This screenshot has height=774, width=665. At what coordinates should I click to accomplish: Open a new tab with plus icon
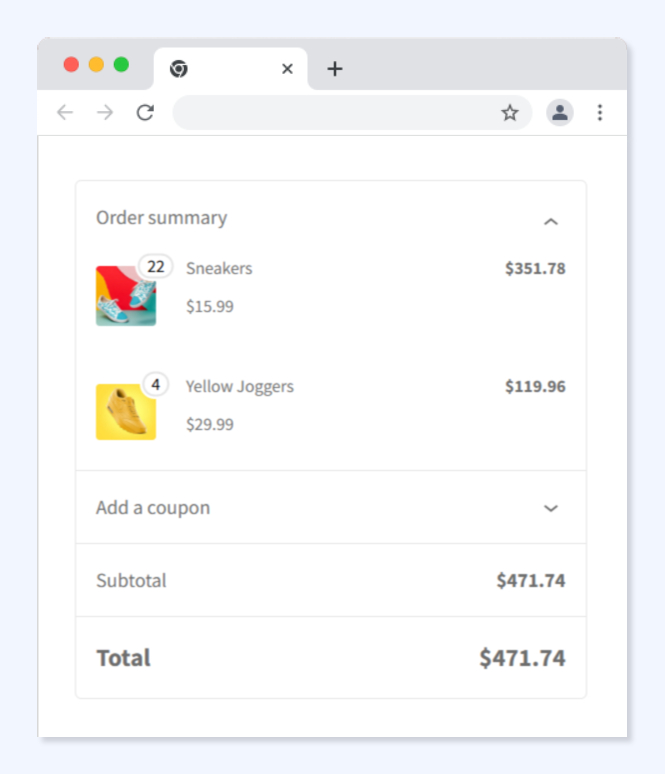pyautogui.click(x=335, y=69)
